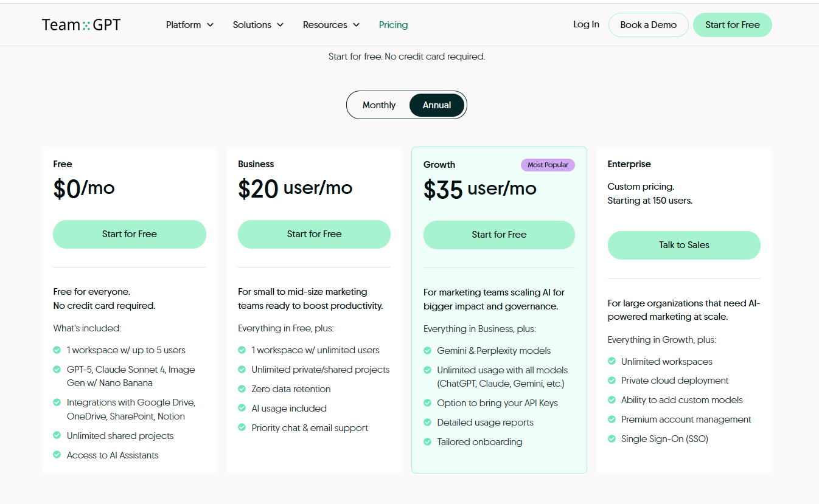Click Log In in the header
Screen dimensions: 819x504
point(586,24)
